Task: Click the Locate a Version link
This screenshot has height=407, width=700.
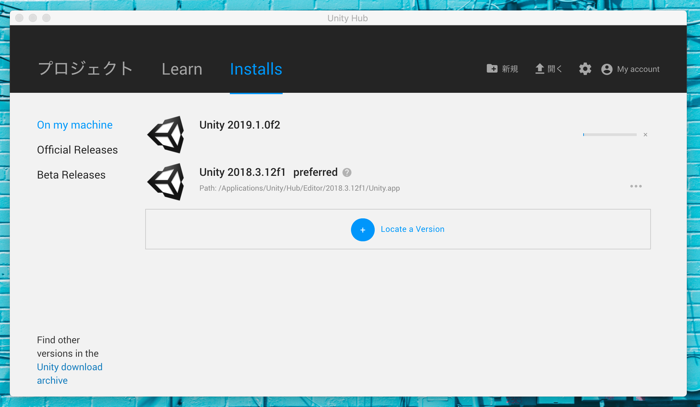Action: [412, 229]
